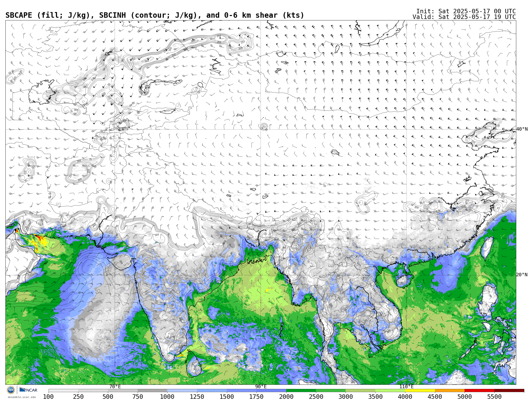The width and height of the screenshot is (532, 400).
Task: Open the ensemble.ucar.edu link text
Action: 22,397
